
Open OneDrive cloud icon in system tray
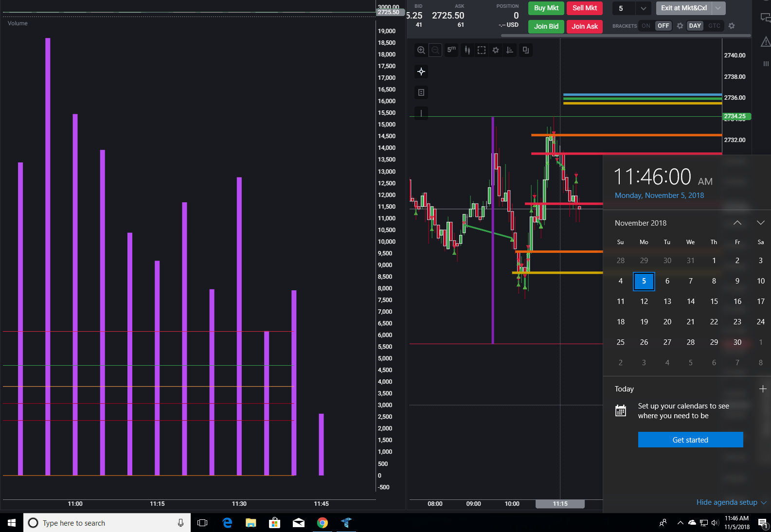(x=692, y=523)
